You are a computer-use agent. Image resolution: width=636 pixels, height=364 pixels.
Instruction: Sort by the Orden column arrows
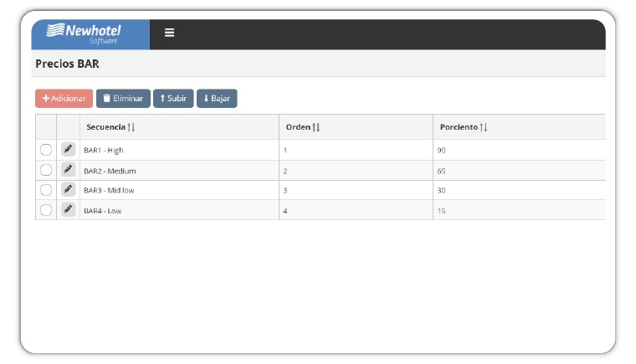[316, 127]
